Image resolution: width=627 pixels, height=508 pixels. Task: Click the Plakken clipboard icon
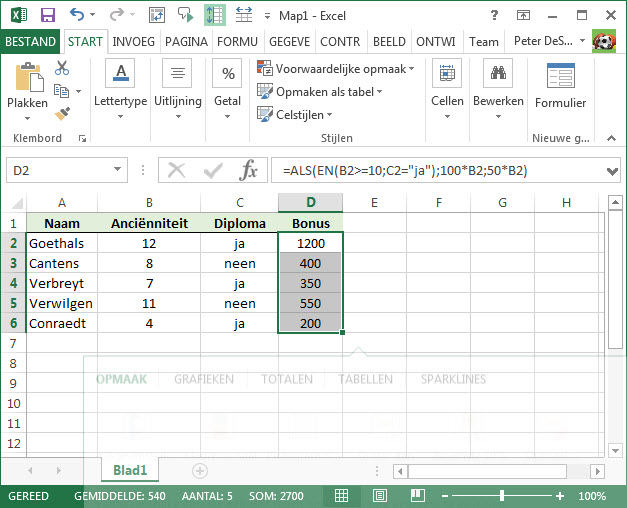(29, 77)
